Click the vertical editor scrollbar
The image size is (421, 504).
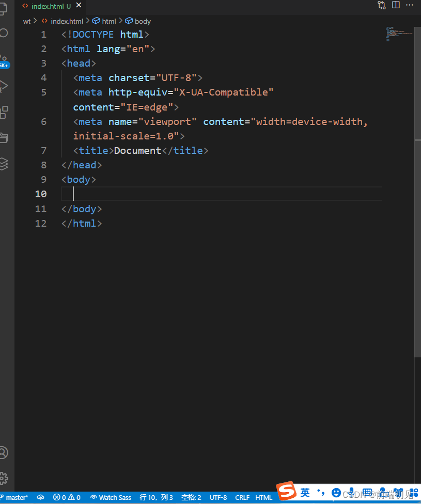(418, 193)
